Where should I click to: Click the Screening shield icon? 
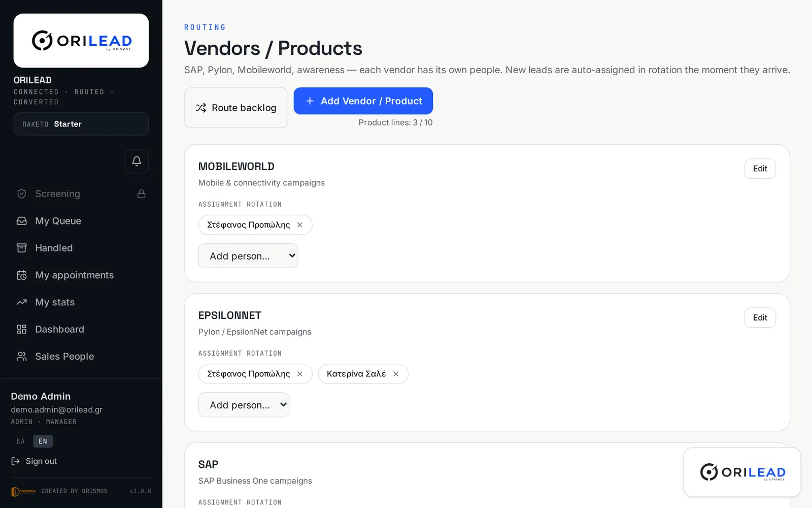[21, 194]
